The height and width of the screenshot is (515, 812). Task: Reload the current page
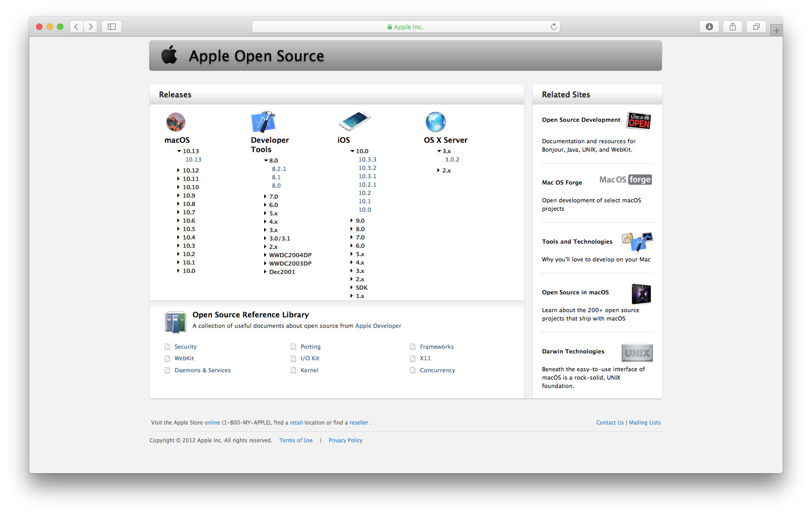tap(554, 26)
